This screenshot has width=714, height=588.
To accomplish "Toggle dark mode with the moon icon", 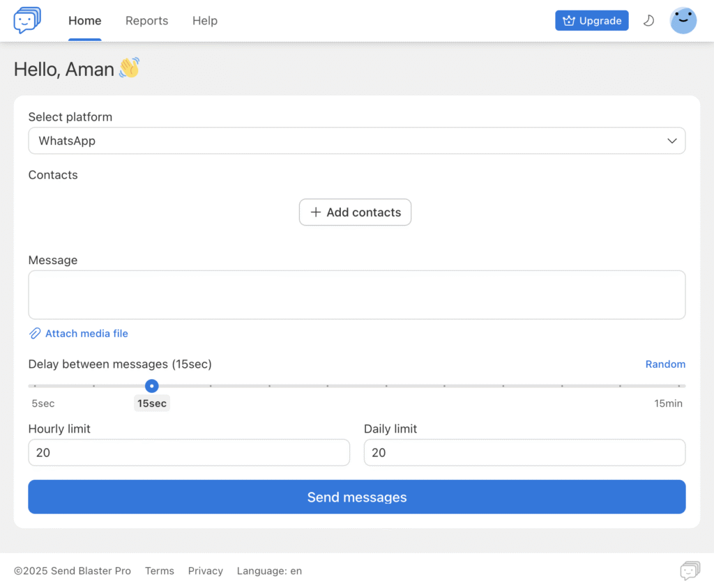I will (648, 21).
